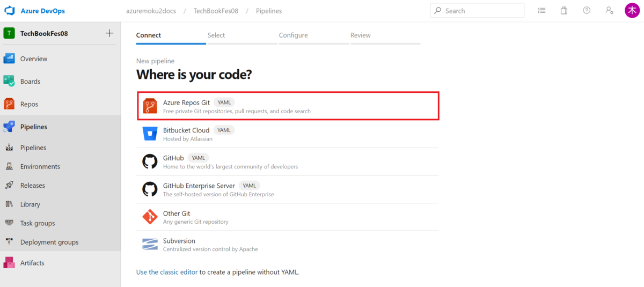Switch to the Review step tab
644x287 pixels.
[x=385, y=36]
